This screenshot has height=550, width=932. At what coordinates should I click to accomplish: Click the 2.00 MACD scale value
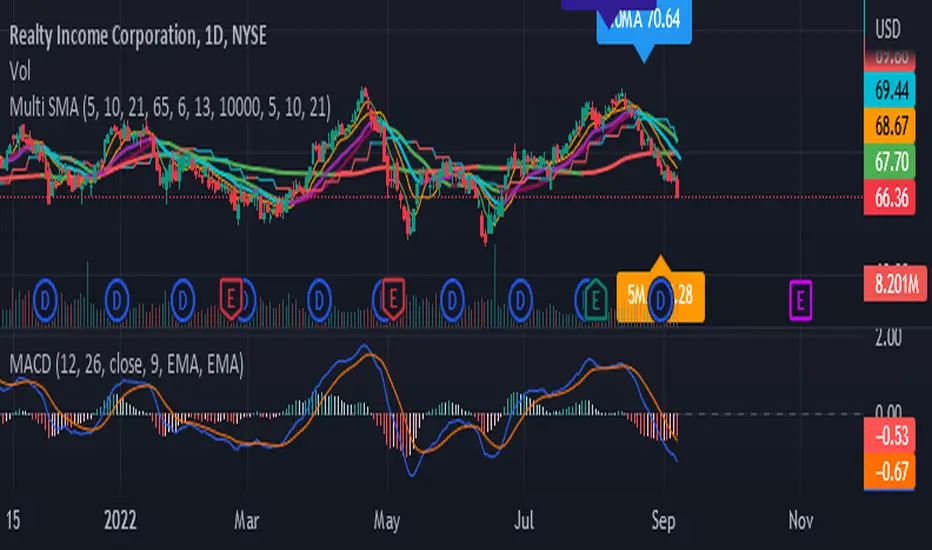tap(888, 337)
